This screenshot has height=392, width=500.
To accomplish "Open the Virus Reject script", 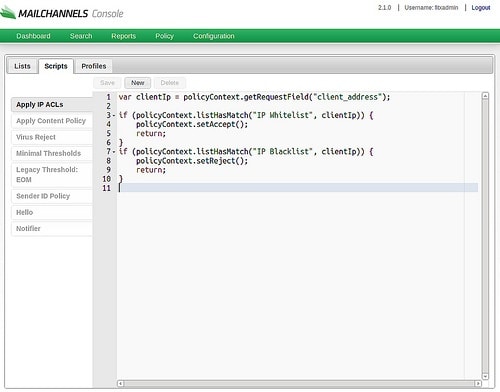I will pos(52,137).
